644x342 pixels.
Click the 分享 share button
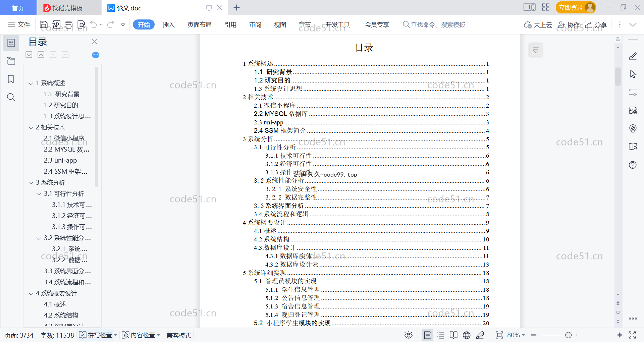coord(596,25)
